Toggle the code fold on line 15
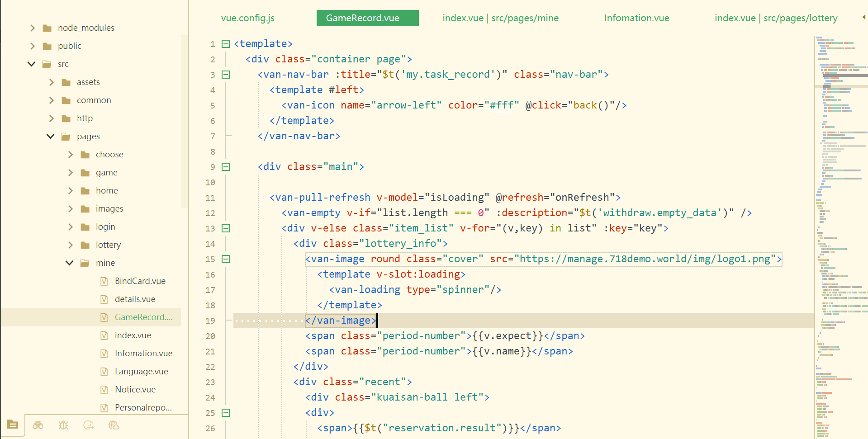868x439 pixels. pyautogui.click(x=226, y=259)
